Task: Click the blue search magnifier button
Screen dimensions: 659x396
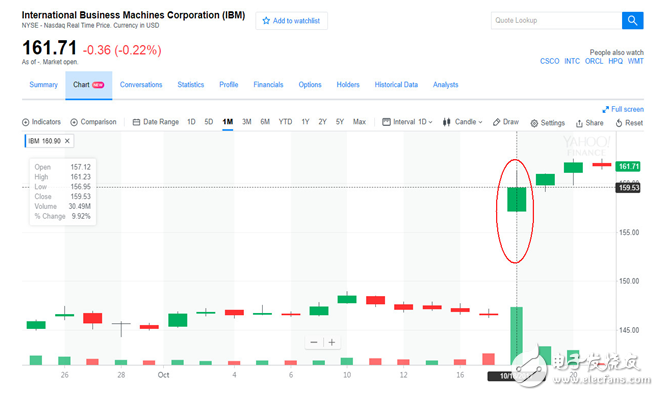Action: [632, 20]
